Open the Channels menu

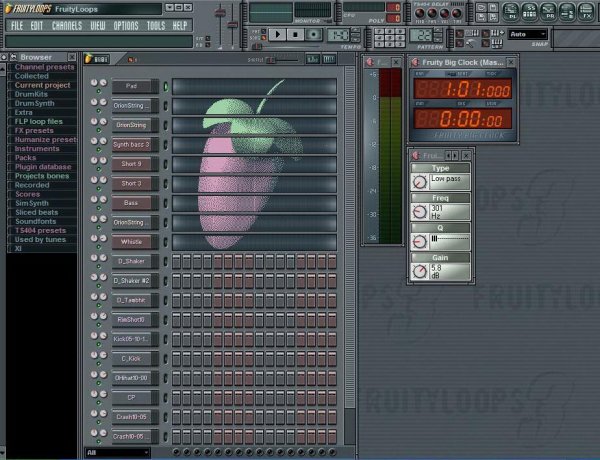67,26
